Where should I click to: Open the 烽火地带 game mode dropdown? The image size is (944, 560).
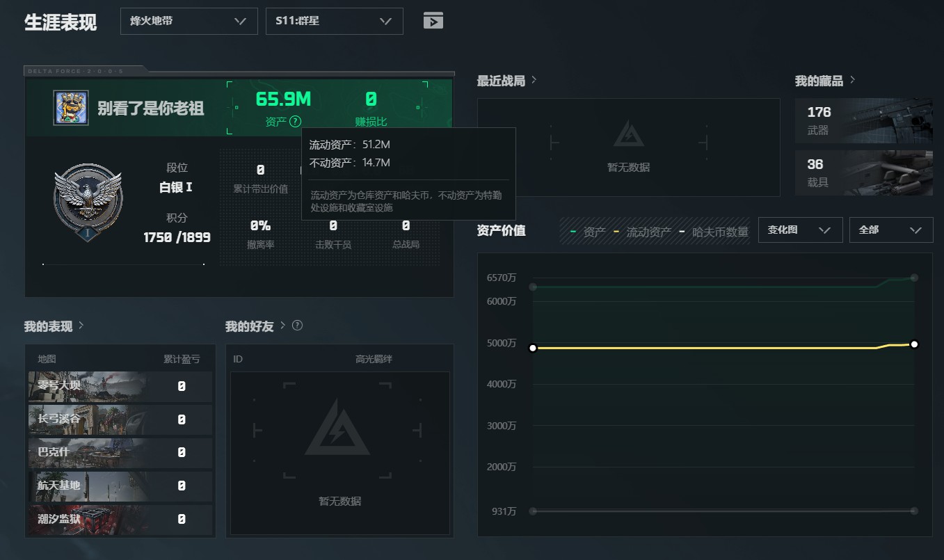point(189,21)
